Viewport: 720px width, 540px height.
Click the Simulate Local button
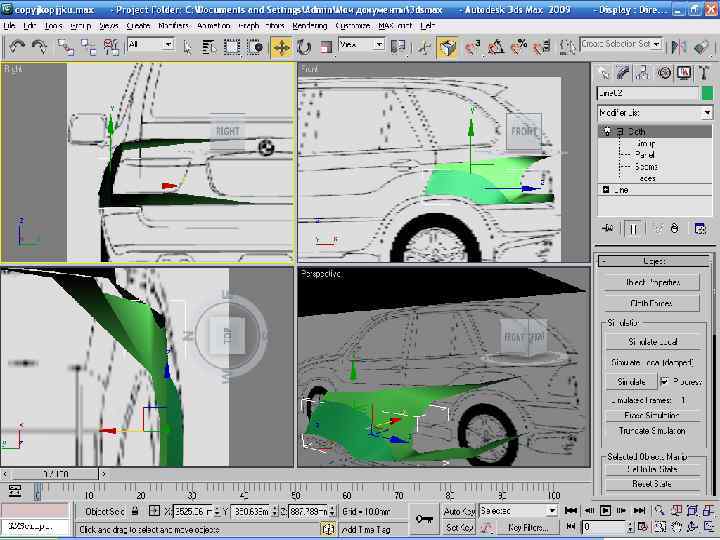[x=653, y=342]
